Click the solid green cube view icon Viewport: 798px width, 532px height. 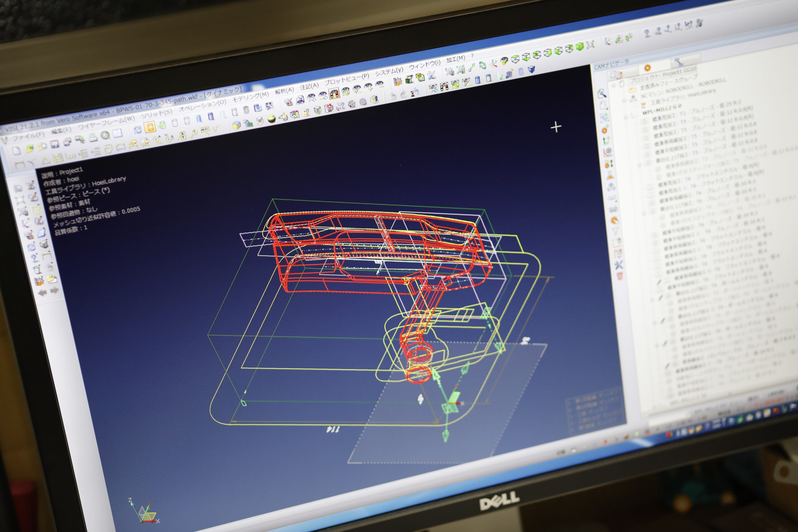580,46
